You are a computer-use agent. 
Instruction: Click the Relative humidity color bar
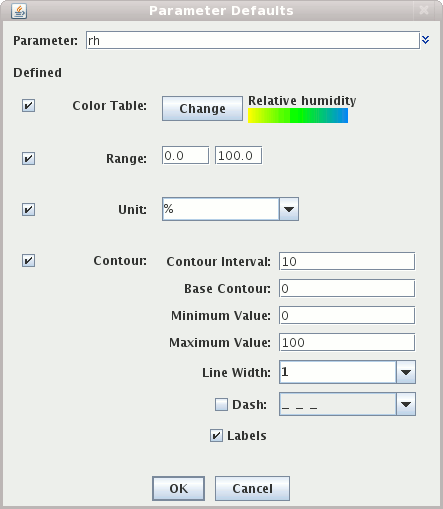(298, 115)
